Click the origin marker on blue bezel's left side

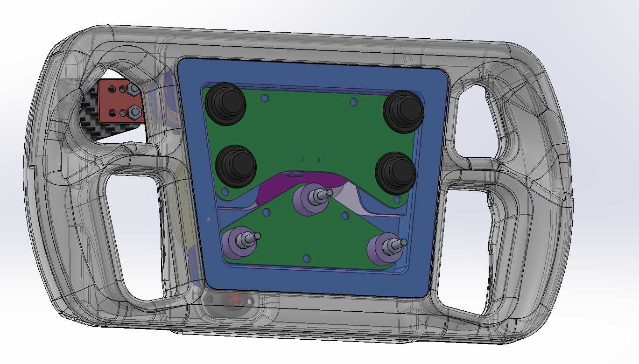pyautogui.click(x=209, y=219)
